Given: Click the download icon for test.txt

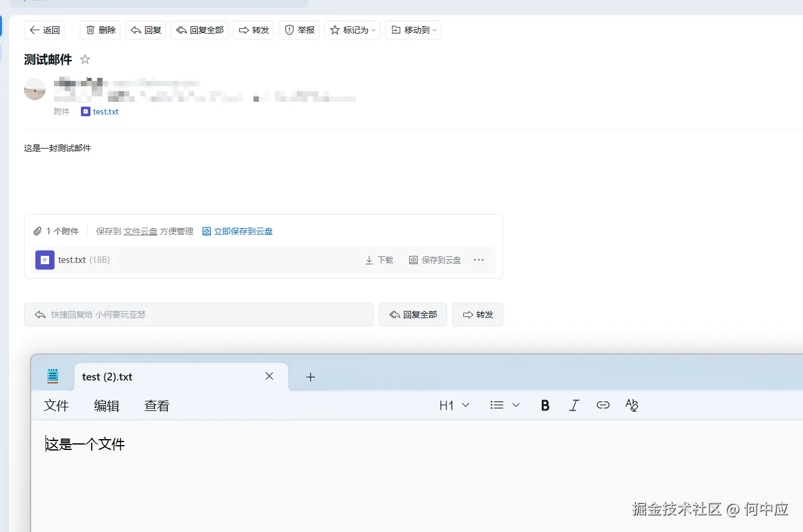Looking at the screenshot, I should pyautogui.click(x=370, y=259).
